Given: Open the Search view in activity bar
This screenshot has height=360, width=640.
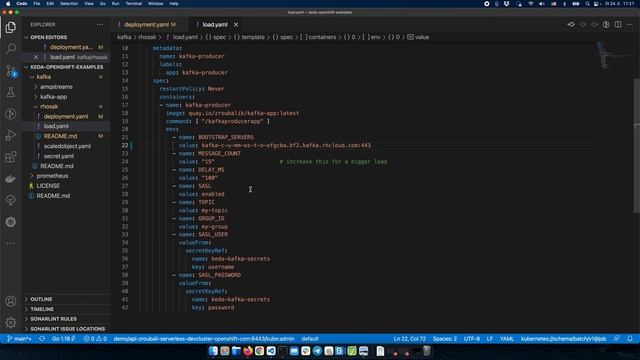Looking at the screenshot, I should coord(11,49).
